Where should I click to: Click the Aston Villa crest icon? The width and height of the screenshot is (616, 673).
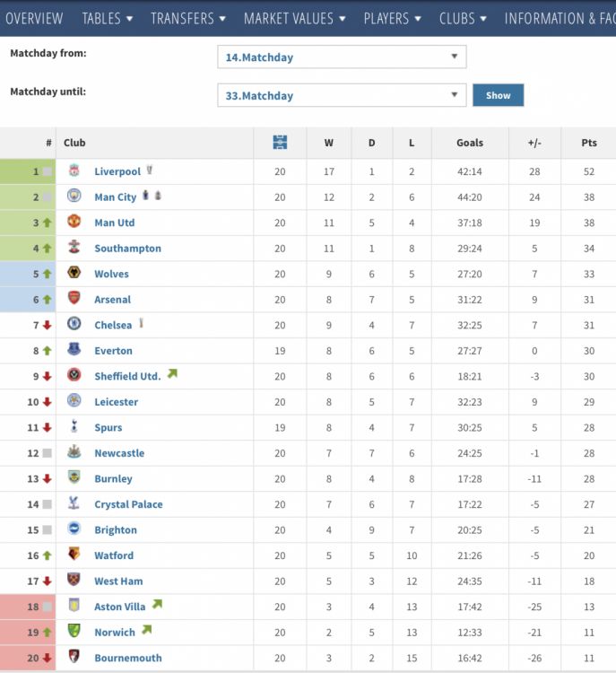(x=74, y=607)
